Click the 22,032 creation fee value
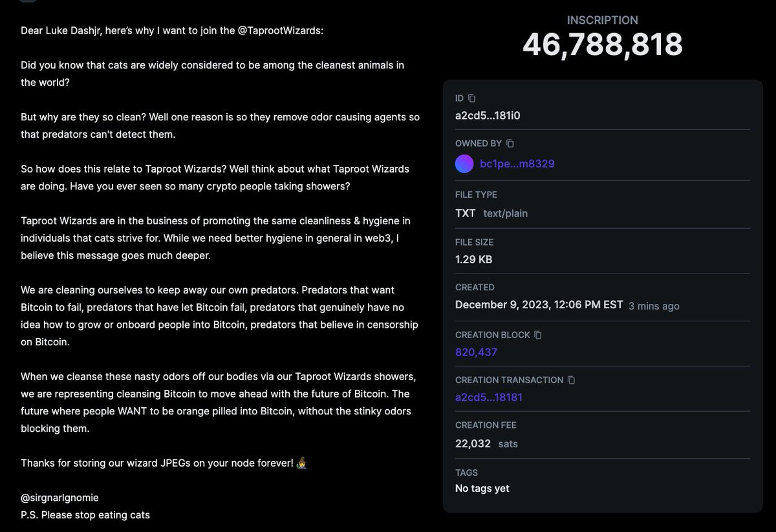The image size is (776, 532). (x=473, y=443)
